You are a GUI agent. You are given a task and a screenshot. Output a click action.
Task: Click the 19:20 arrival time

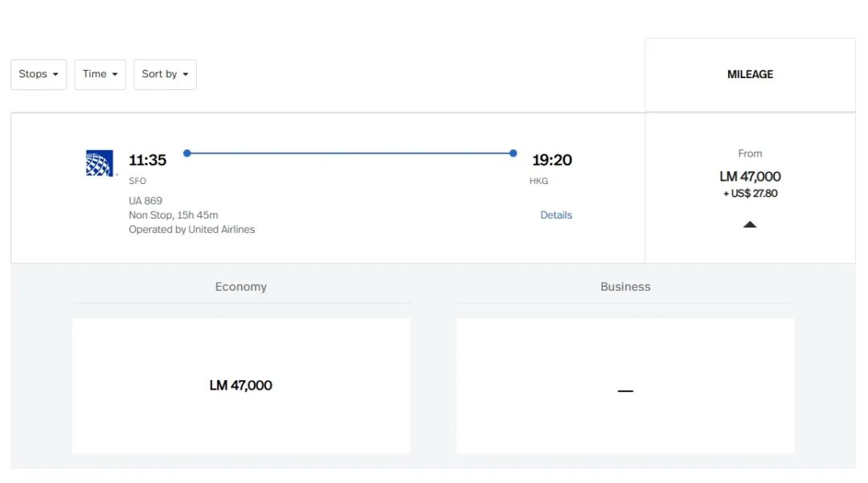(552, 160)
